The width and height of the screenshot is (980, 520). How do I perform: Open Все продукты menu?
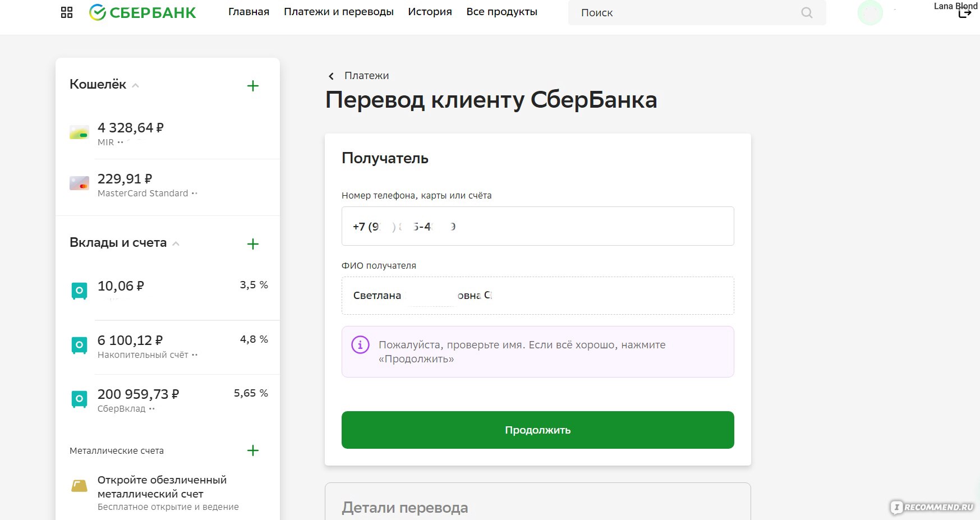coord(501,12)
